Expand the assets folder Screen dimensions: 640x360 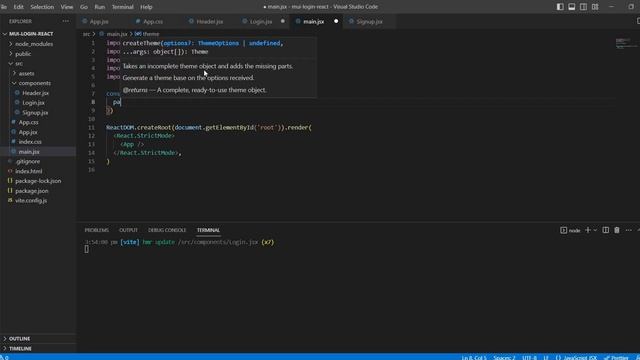27,73
